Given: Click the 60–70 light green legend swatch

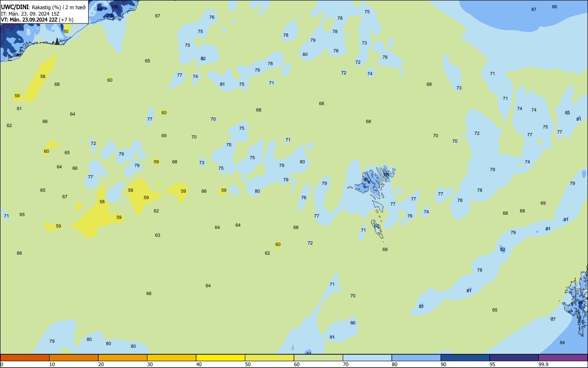Looking at the screenshot, I should (x=318, y=357).
